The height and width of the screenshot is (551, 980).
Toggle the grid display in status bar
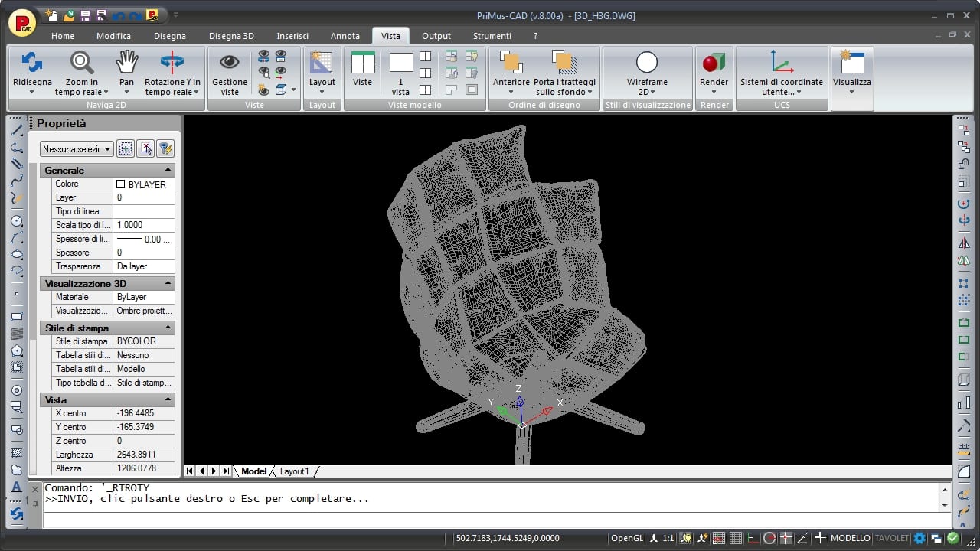click(x=736, y=538)
